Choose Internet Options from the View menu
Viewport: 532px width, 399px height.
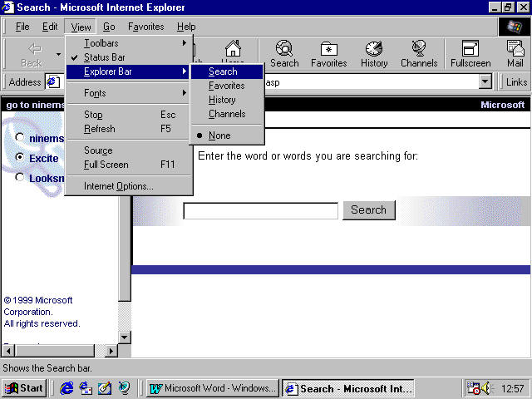(118, 186)
